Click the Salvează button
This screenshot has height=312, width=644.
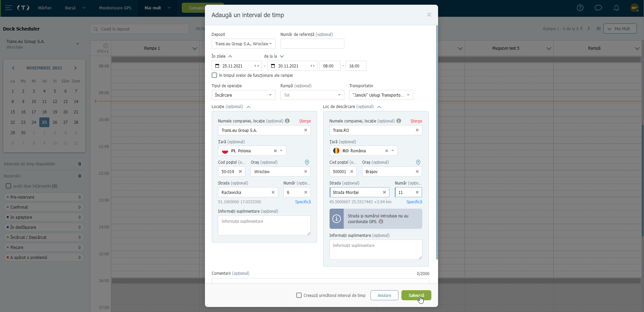[416, 295]
